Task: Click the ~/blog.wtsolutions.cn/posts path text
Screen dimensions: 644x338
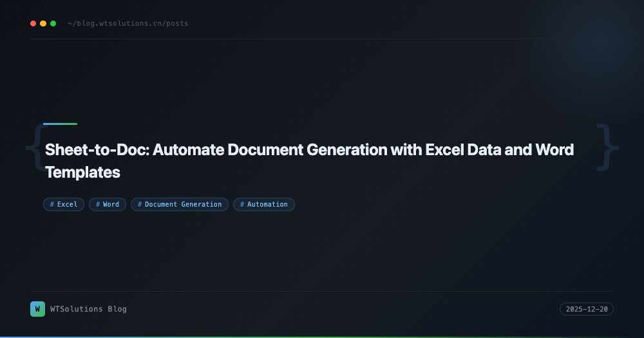Action: [128, 23]
